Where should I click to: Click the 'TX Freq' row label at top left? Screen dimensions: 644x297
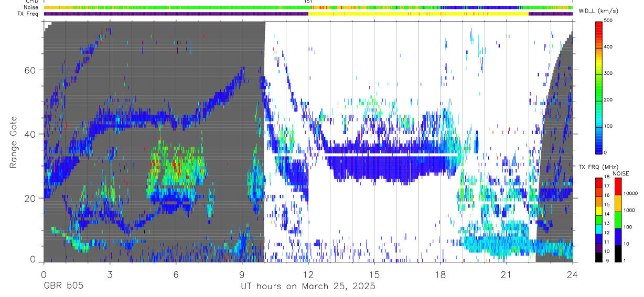[x=28, y=14]
